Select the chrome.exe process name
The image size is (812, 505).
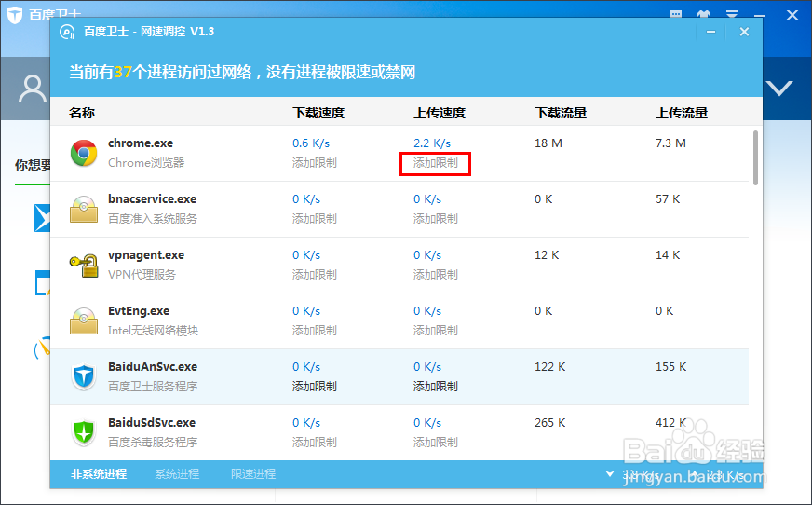pyautogui.click(x=141, y=143)
